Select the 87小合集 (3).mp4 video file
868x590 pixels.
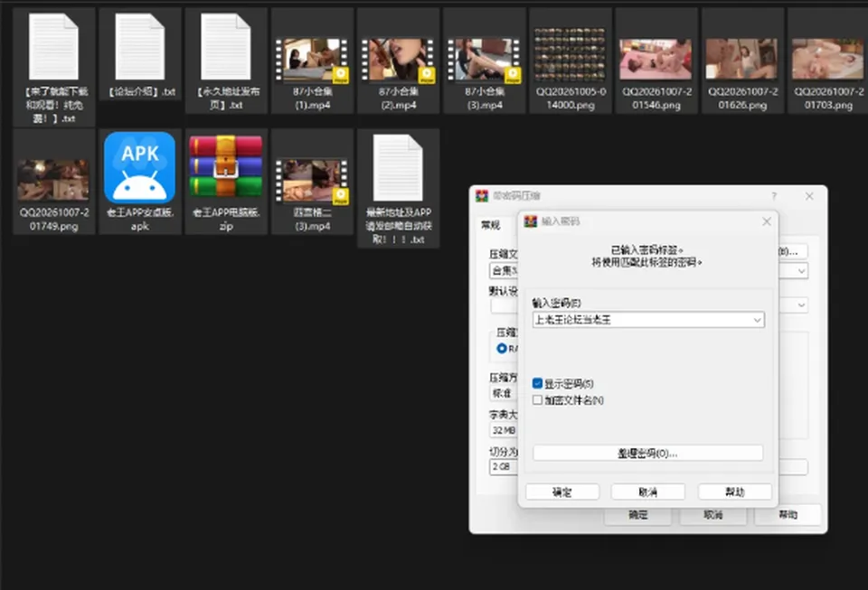pos(485,61)
